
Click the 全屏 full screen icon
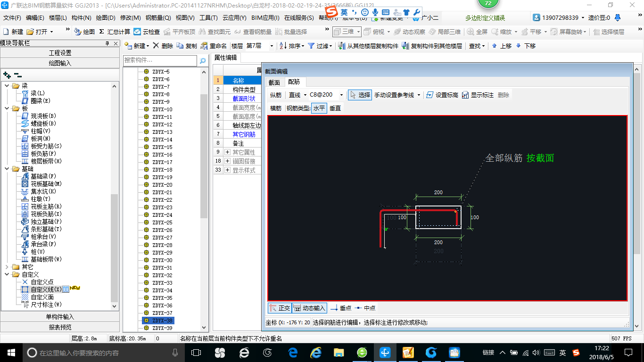(471, 32)
